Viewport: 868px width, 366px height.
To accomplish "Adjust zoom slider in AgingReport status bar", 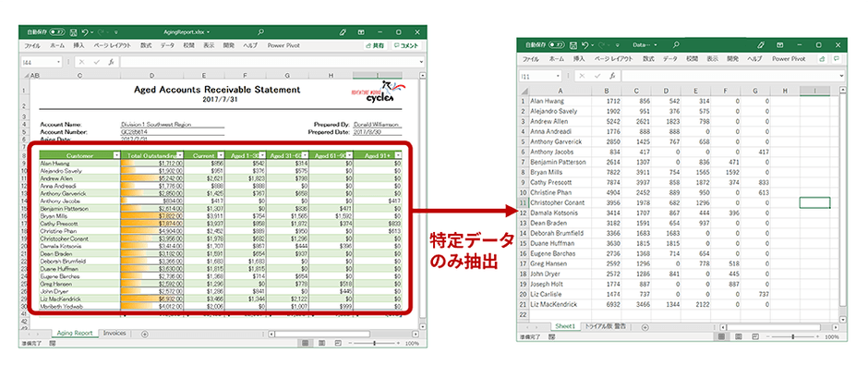I will point(375,344).
